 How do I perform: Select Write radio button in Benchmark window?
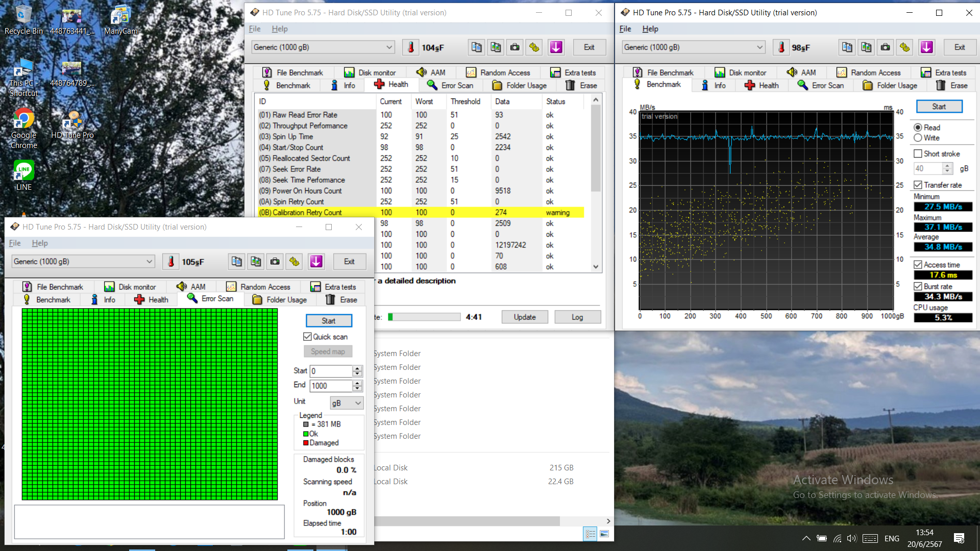point(918,138)
